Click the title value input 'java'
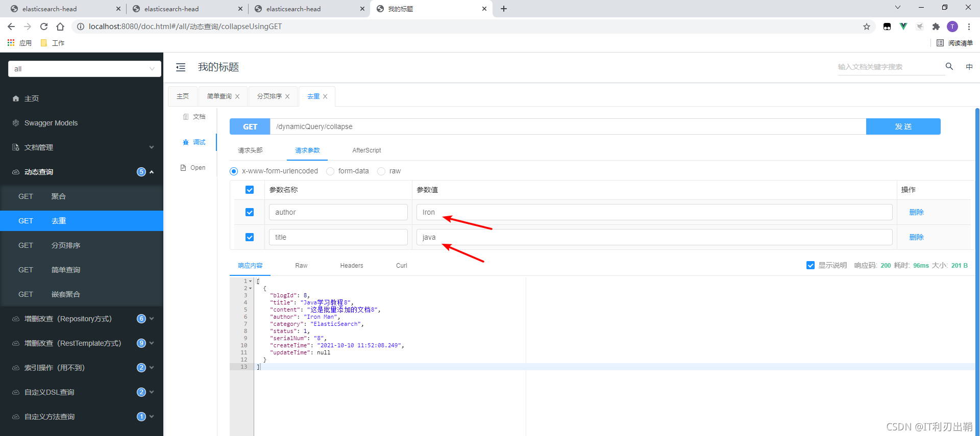Image resolution: width=980 pixels, height=436 pixels. point(654,237)
